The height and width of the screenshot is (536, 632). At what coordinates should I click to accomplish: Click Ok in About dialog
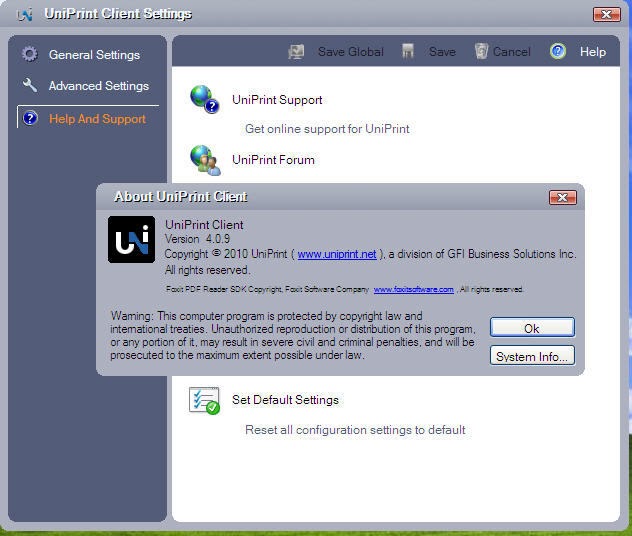pyautogui.click(x=532, y=328)
